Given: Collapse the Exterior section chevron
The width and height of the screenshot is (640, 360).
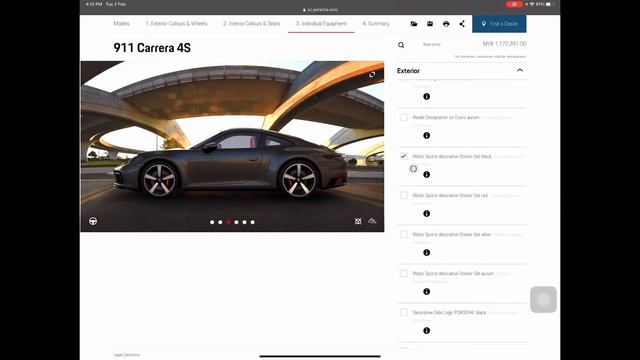Looking at the screenshot, I should click(x=520, y=70).
